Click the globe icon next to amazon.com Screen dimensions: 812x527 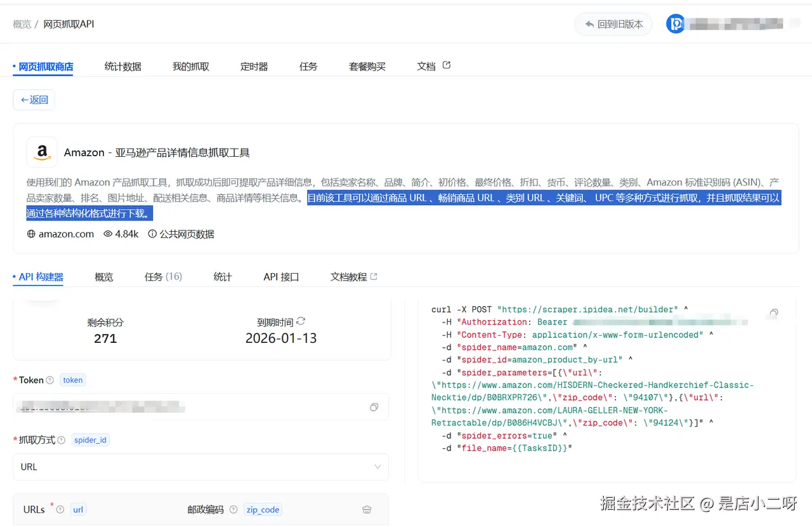tap(31, 234)
